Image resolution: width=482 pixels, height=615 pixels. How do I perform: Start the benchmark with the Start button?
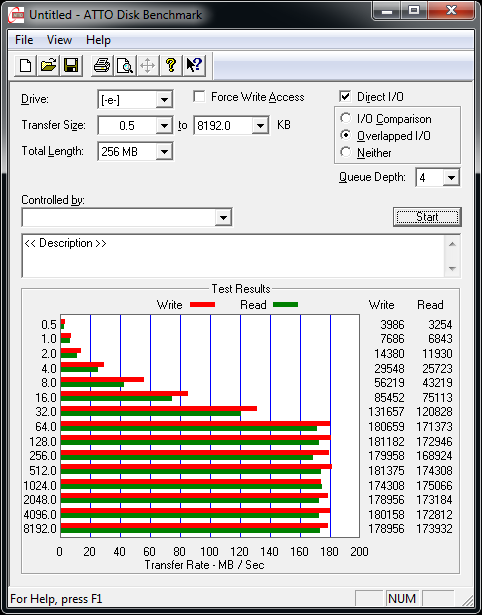coord(427,217)
